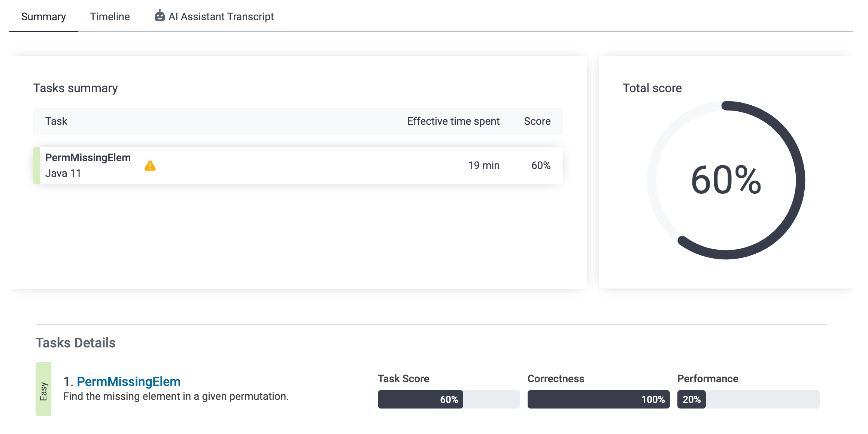Click the orange warning triangle icon
Viewport: 868px width, 434px height.
tap(150, 166)
